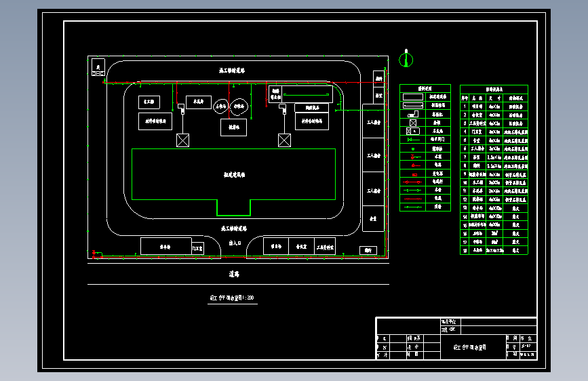Click the 出入口 entrance label
Viewport: 588px width, 381px height.
coord(235,243)
